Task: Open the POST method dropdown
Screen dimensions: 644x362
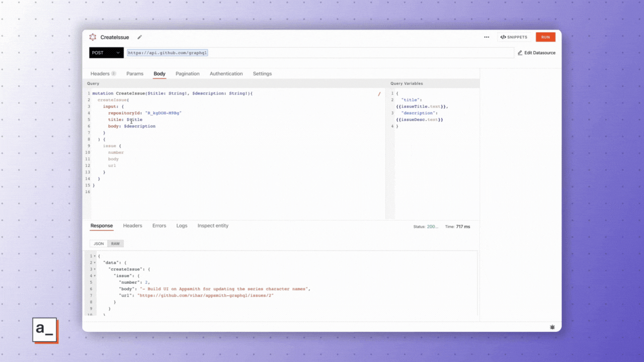Action: tap(107, 53)
